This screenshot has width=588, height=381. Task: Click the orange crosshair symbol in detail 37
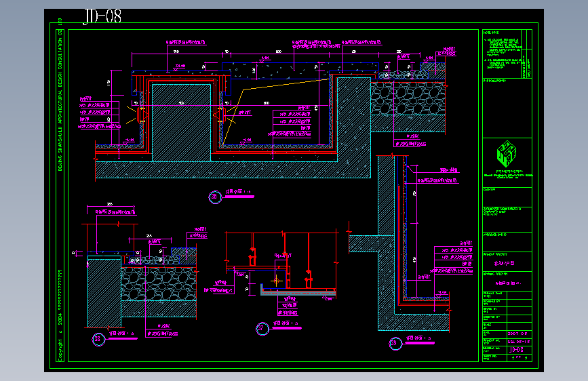coord(277,281)
